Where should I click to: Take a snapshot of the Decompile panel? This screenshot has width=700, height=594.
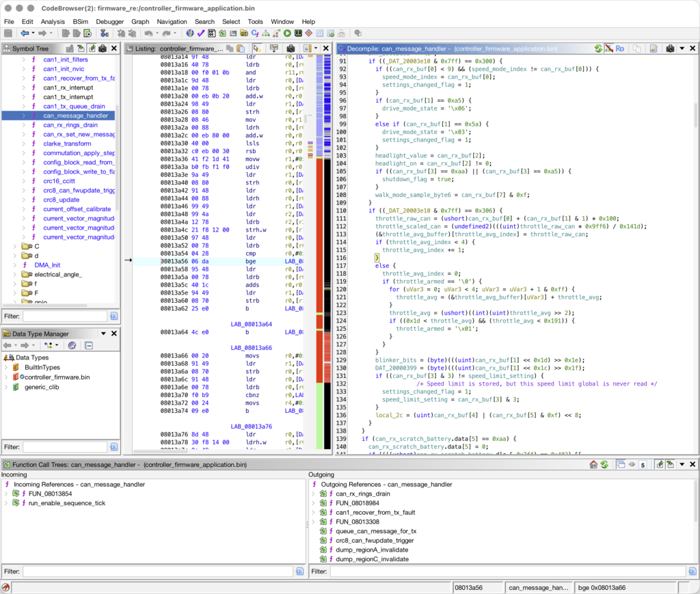[670, 49]
